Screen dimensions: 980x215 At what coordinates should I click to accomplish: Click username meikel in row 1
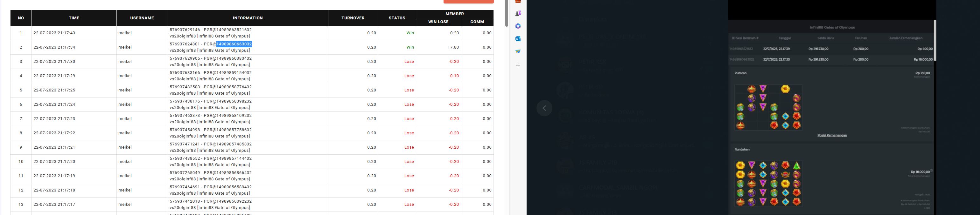coord(125,33)
